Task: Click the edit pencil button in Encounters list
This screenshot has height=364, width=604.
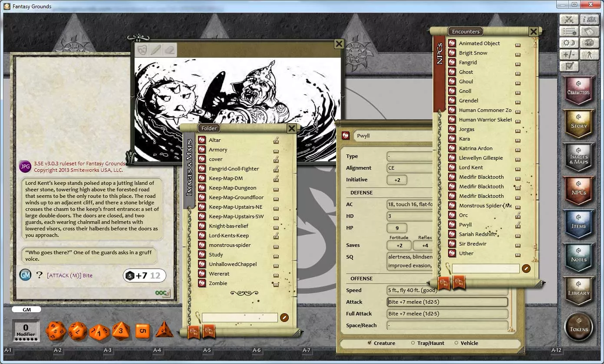Action: 526,269
